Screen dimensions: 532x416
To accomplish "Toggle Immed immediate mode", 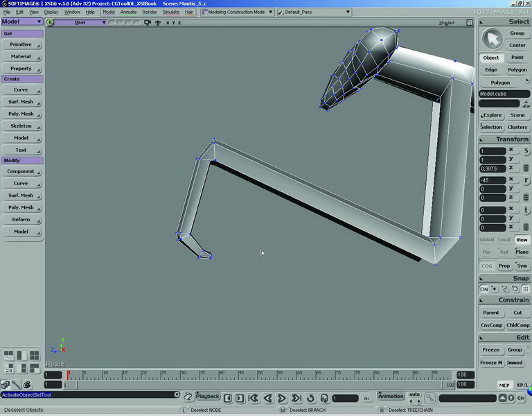I will click(x=515, y=363).
